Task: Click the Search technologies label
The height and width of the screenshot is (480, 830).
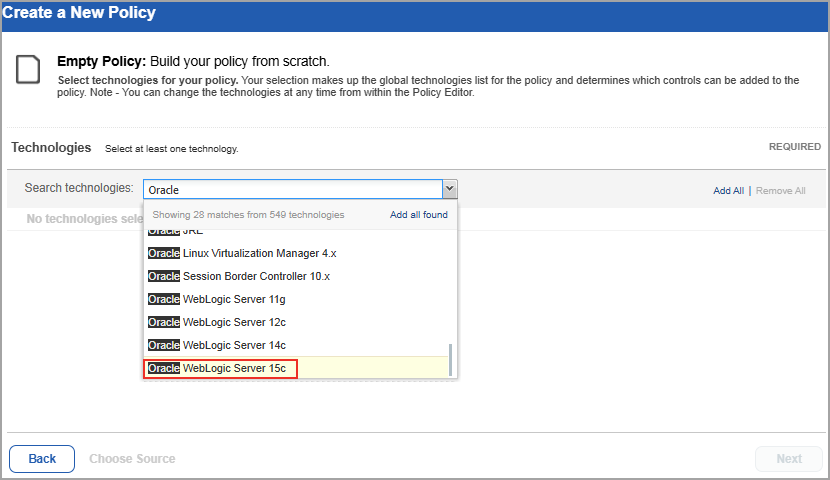Action: [79, 188]
